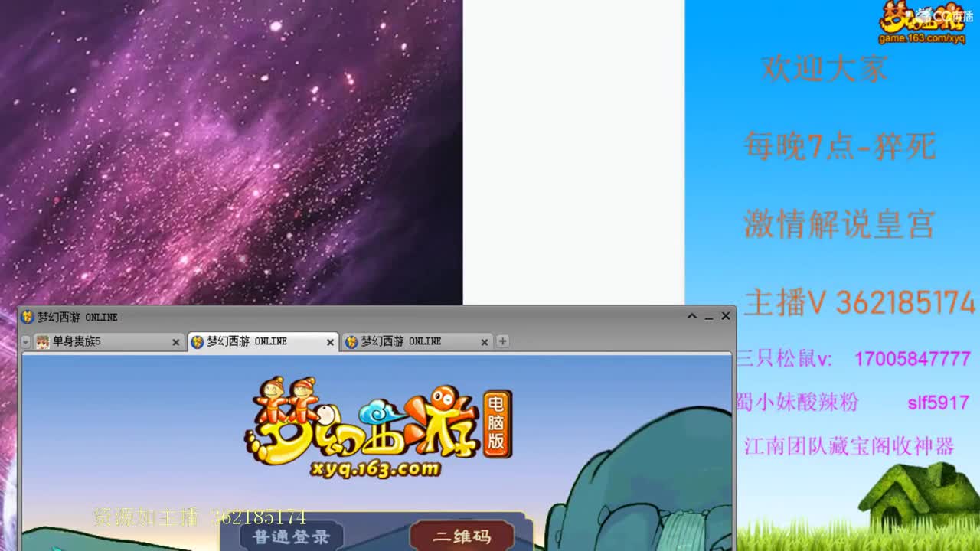The image size is (980, 551).
Task: Click the 欢迎大家 text
Action: pyautogui.click(x=825, y=69)
